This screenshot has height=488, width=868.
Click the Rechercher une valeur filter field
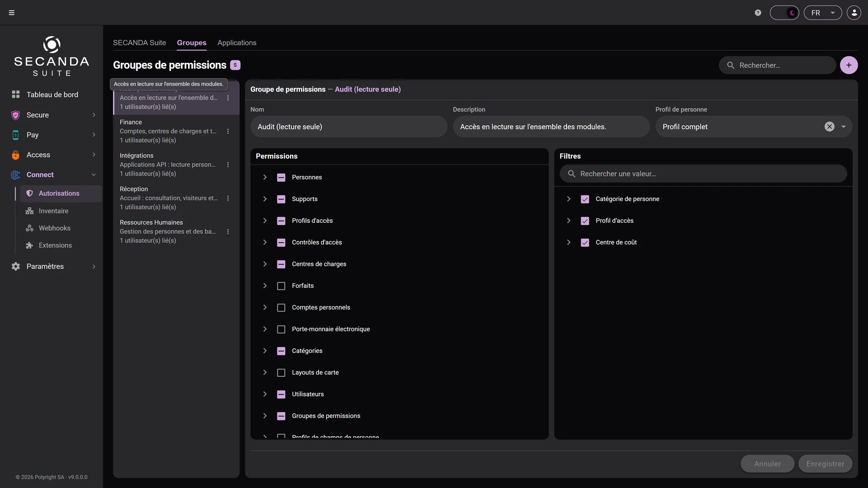pos(703,174)
